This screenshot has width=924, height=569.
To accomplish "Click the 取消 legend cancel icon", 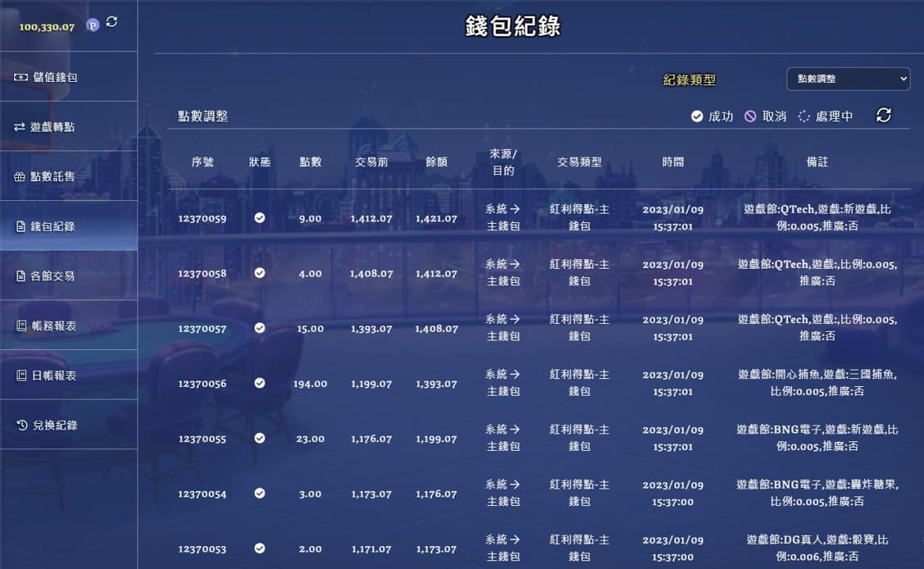I will click(750, 116).
